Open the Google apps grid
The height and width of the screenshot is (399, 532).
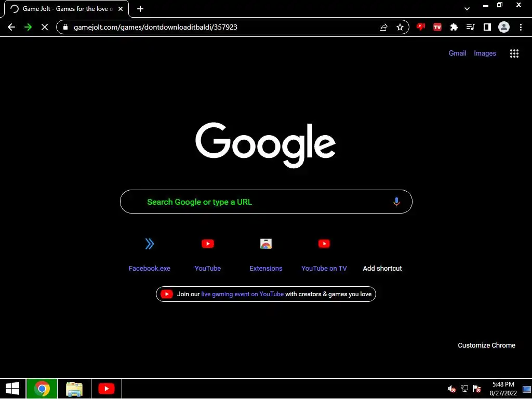click(x=514, y=54)
